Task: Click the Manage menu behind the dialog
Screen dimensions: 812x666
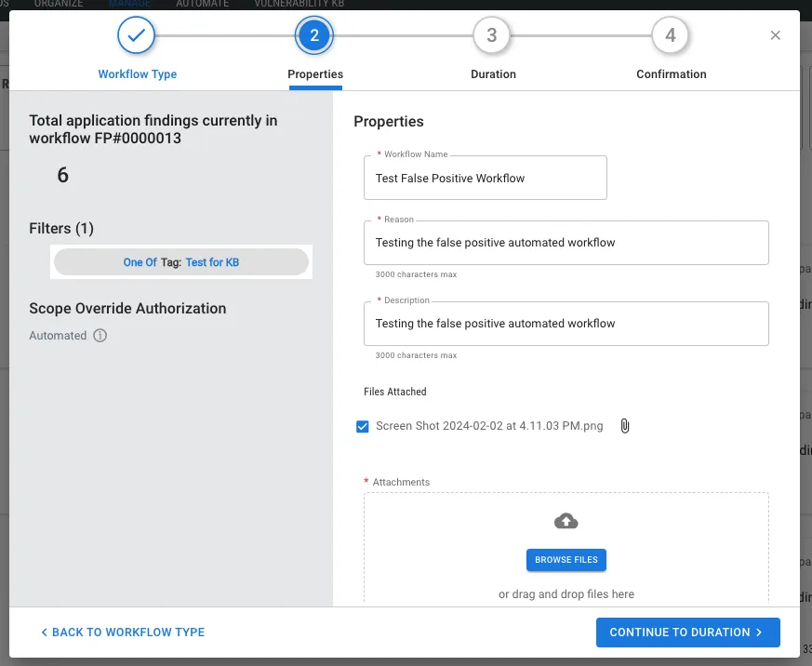Action: tap(129, 4)
